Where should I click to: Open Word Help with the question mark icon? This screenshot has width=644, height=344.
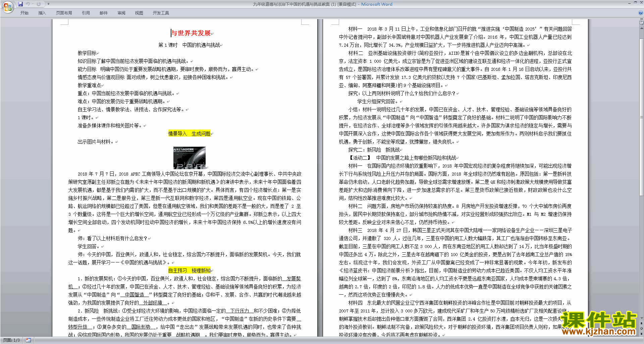(641, 13)
